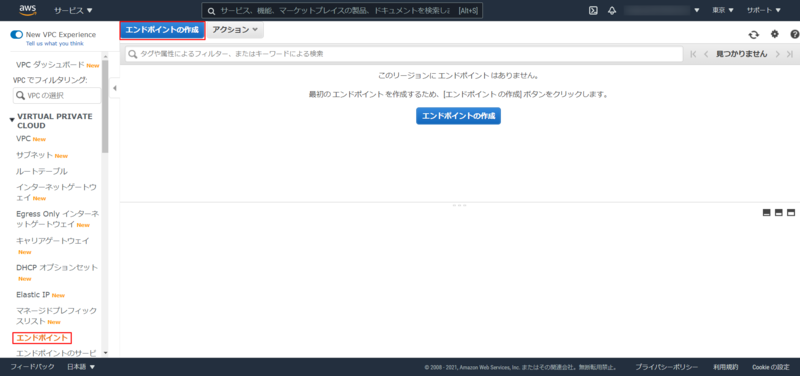The height and width of the screenshot is (376, 800).
Task: Maximize the details pane layout icon
Action: (791, 212)
